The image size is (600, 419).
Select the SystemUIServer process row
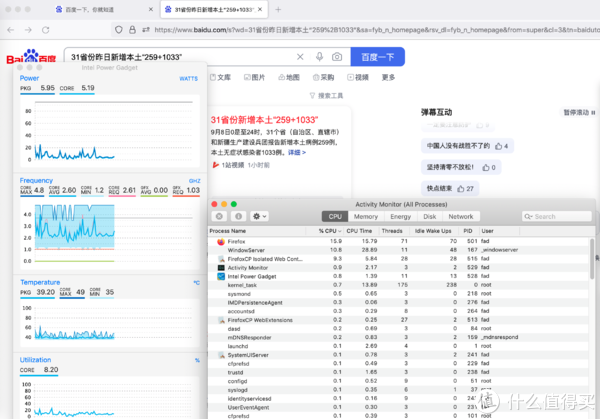[399, 355]
